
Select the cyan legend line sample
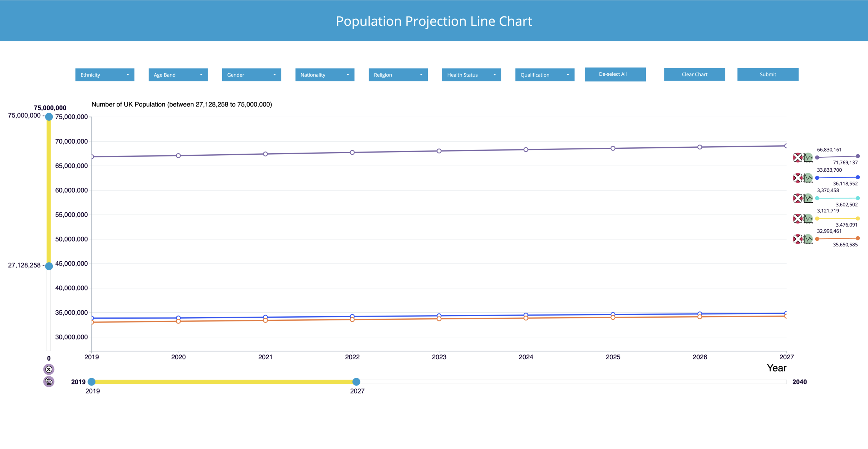837,198
